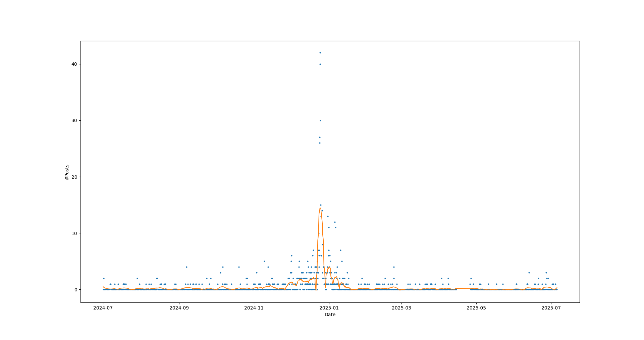Click the x-axis label '2025-01'
This screenshot has width=644, height=340.
pos(329,307)
